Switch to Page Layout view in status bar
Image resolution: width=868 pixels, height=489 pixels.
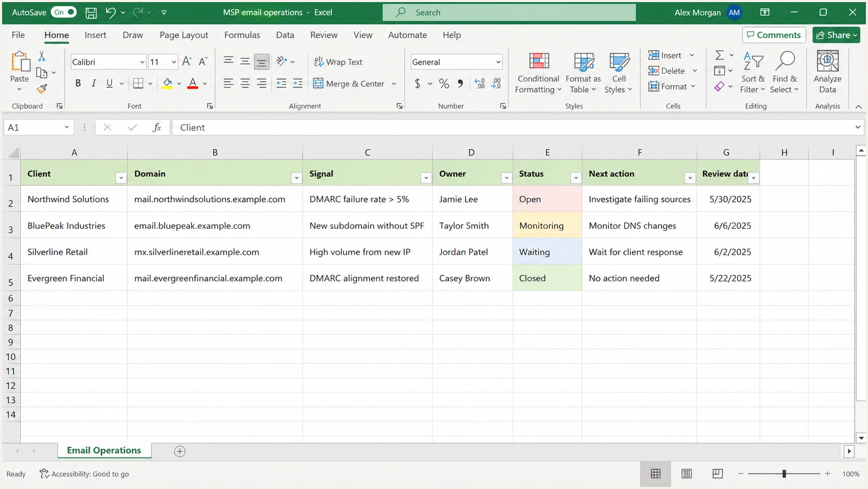point(687,473)
